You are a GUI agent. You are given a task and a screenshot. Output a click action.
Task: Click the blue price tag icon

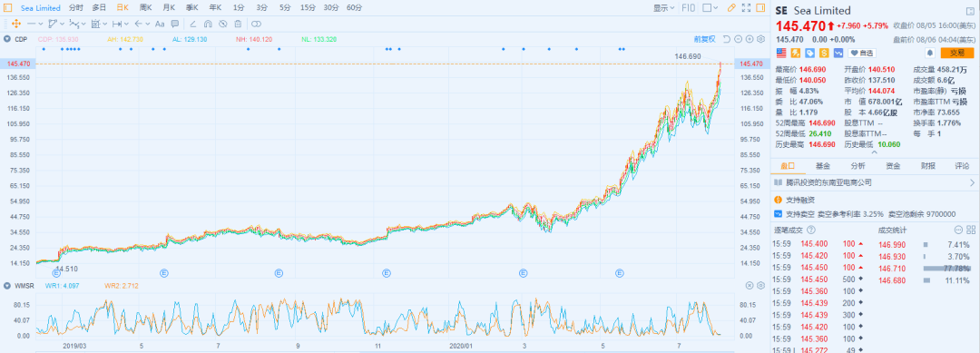[x=809, y=54]
